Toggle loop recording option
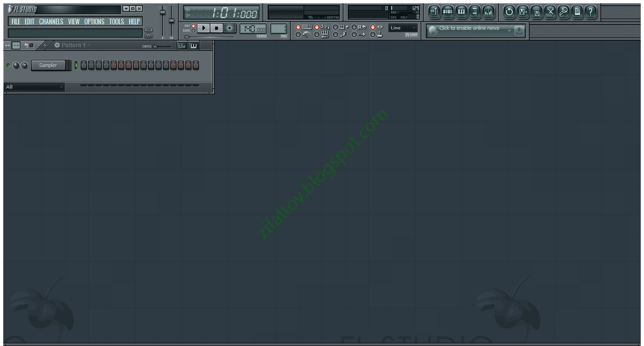Image resolution: width=644 pixels, height=346 pixels. 354,27
